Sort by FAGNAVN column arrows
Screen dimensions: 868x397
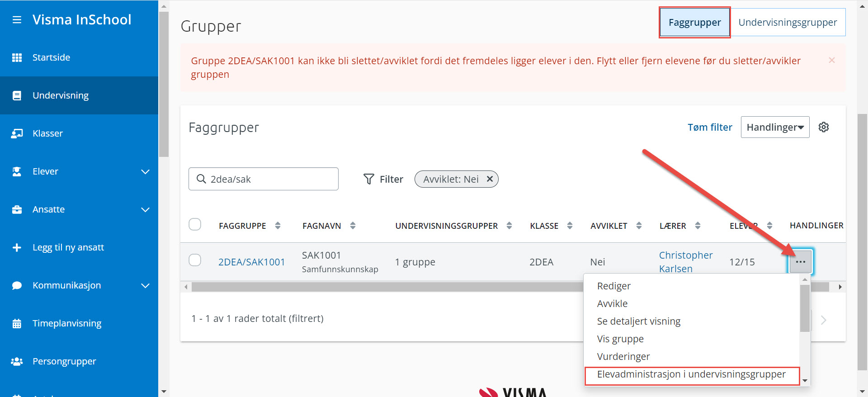pos(353,226)
